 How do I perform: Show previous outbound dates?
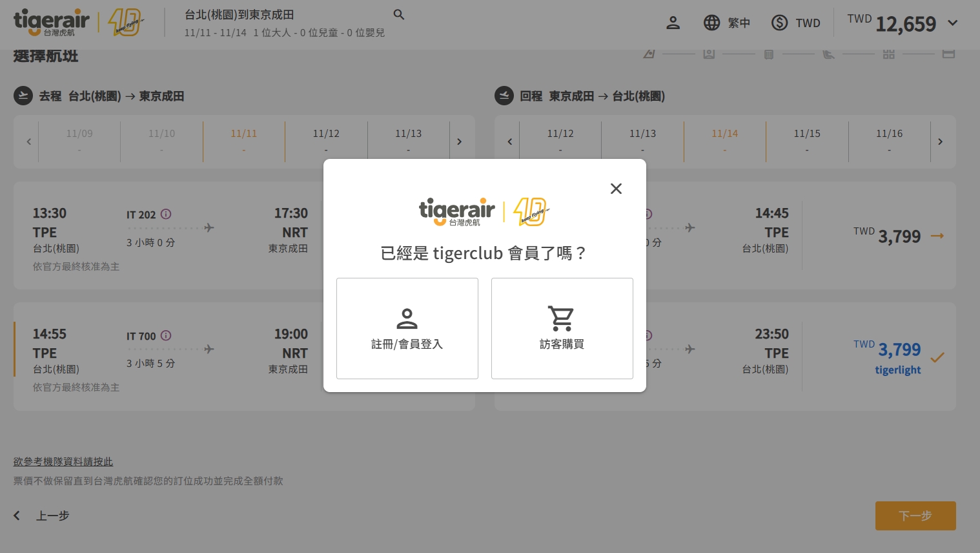[x=28, y=141]
